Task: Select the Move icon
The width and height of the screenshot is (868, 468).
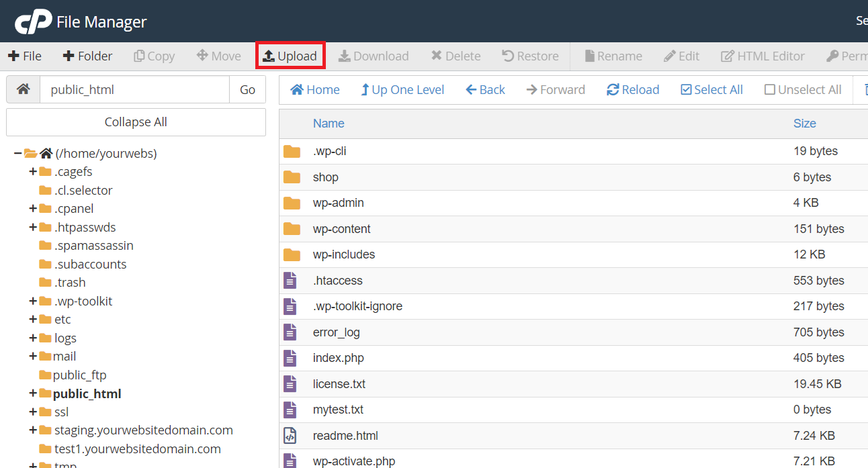Action: 218,56
